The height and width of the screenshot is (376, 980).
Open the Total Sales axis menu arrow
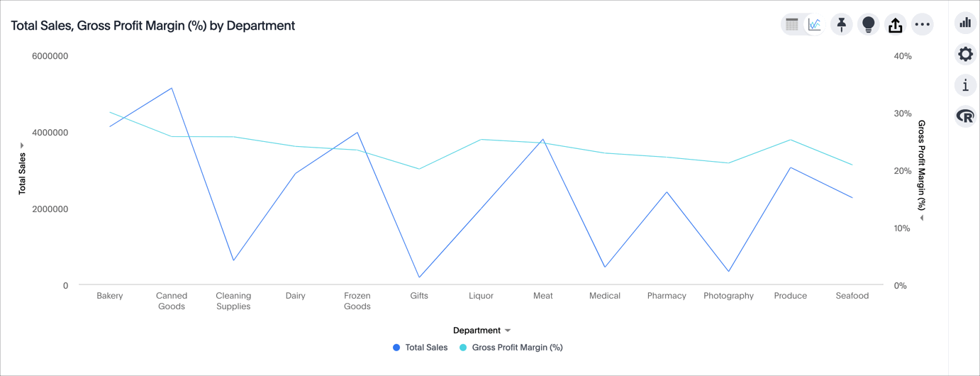[22, 145]
